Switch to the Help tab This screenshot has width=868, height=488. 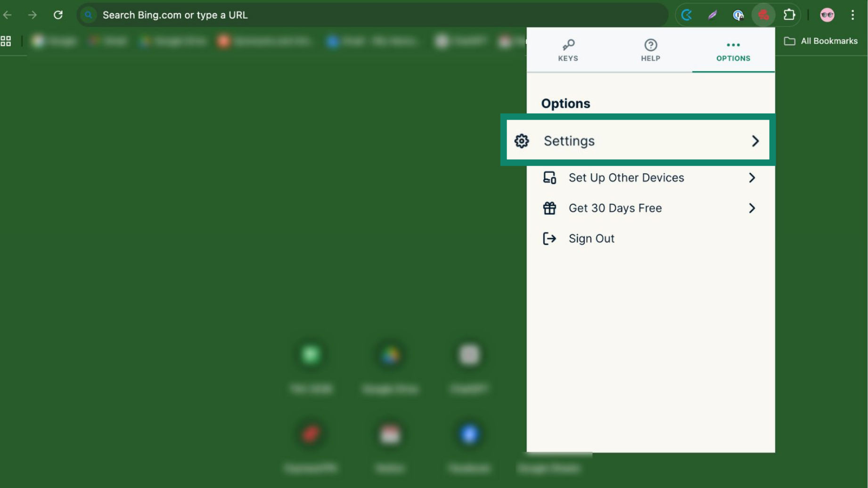(650, 50)
